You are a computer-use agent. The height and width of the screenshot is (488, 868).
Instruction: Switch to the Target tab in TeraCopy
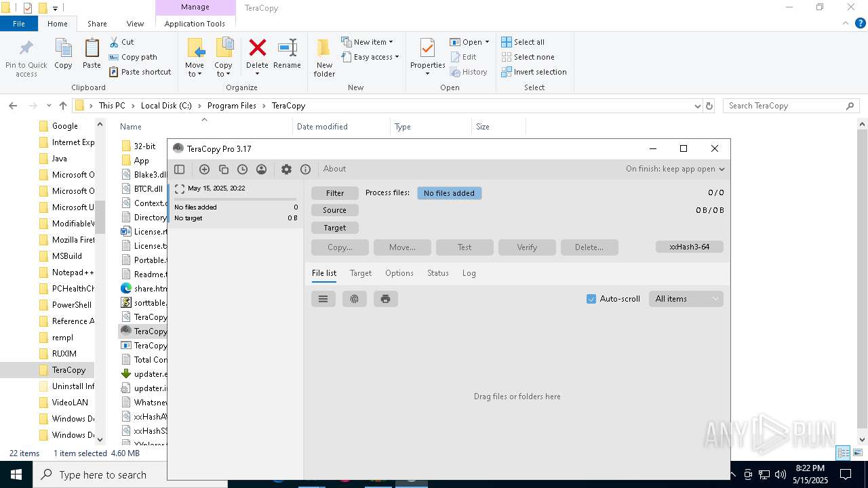[361, 273]
